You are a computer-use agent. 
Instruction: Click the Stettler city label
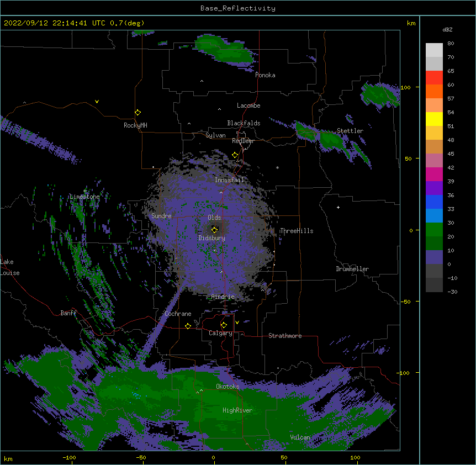pos(350,131)
